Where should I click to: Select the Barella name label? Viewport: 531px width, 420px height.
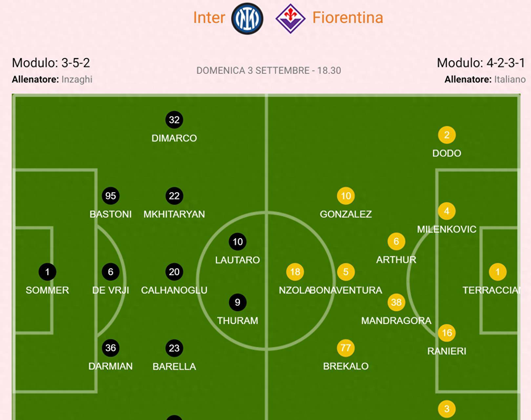point(174,366)
